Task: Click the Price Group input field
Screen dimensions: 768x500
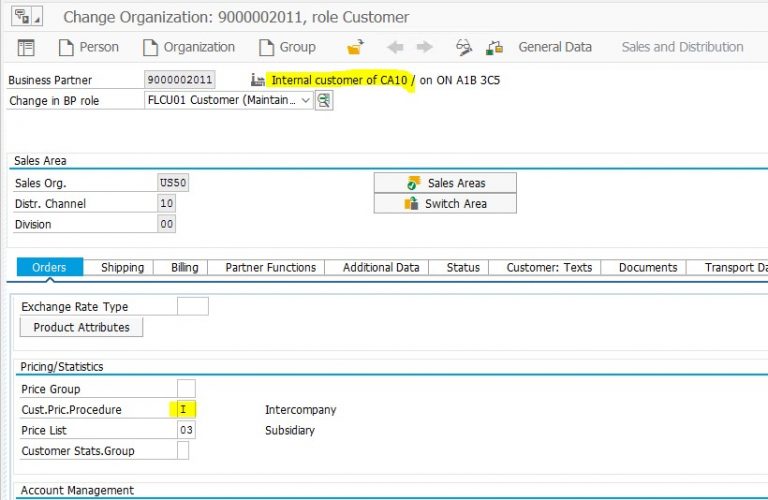Action: (x=186, y=389)
